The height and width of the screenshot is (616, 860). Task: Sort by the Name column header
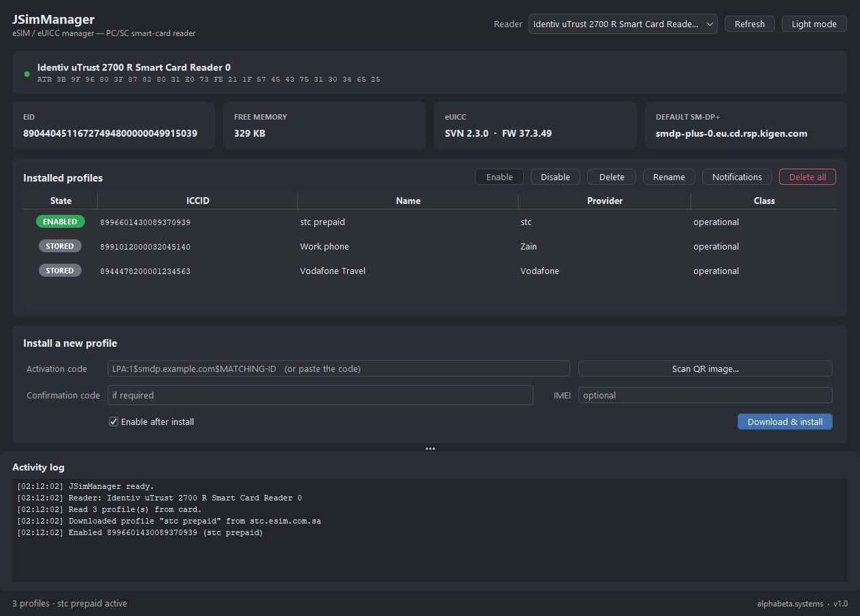[408, 201]
